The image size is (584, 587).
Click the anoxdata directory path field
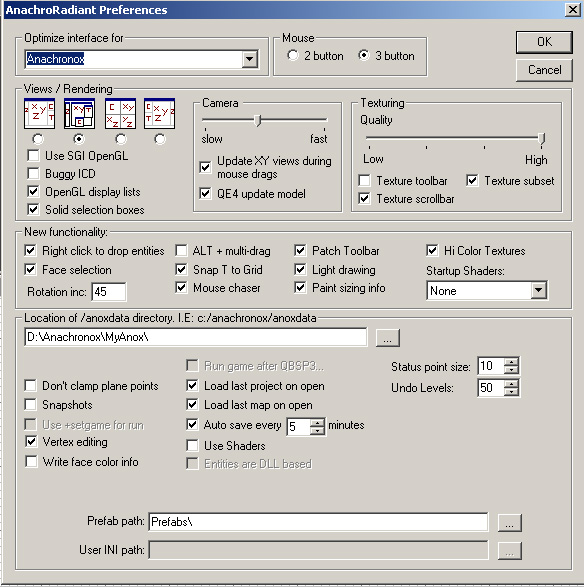click(196, 337)
